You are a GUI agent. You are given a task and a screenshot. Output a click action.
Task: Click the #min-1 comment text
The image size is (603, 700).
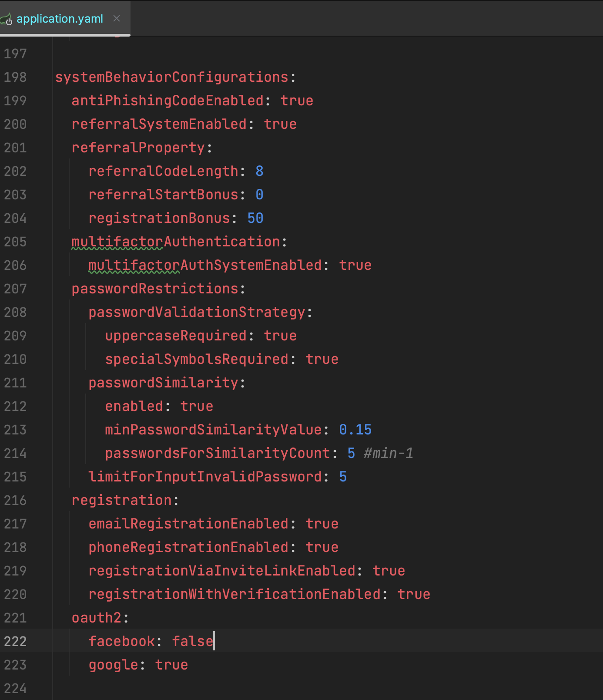pos(388,453)
